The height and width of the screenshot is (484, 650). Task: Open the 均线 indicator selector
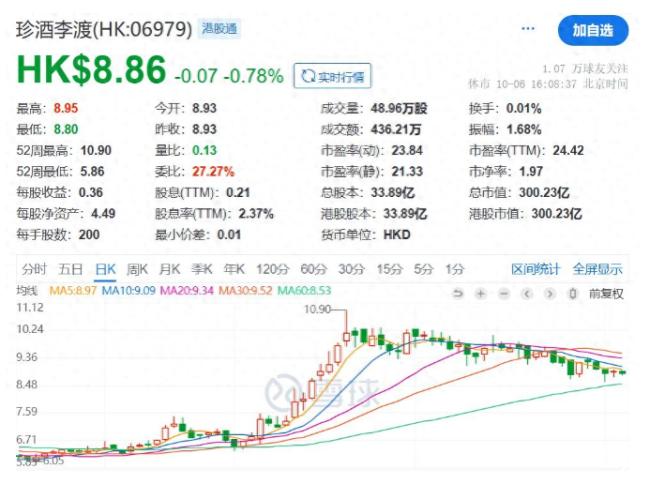point(28,292)
